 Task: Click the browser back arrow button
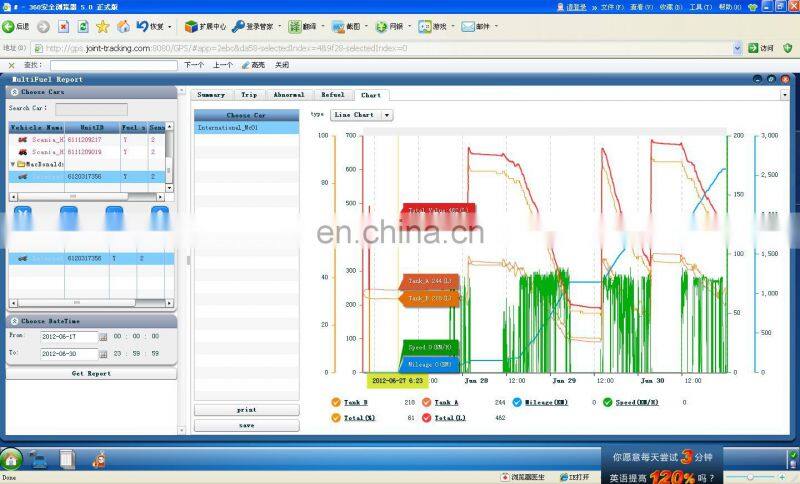pos(9,26)
